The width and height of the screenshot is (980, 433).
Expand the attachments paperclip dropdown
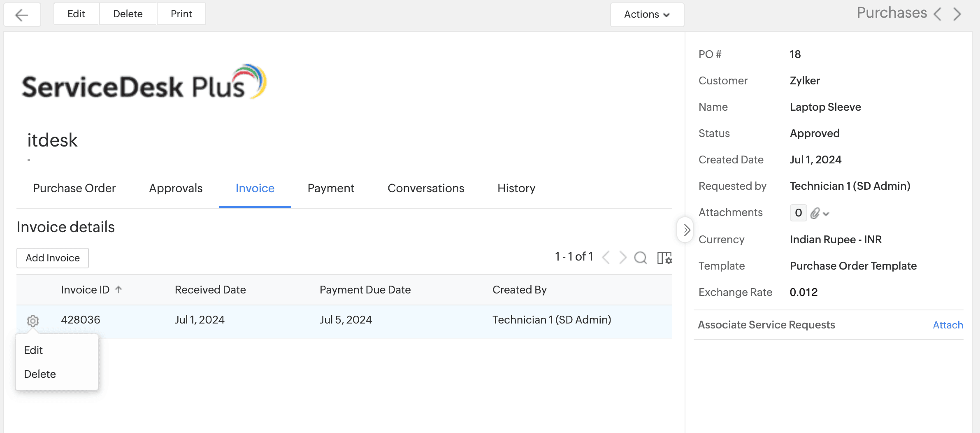820,213
